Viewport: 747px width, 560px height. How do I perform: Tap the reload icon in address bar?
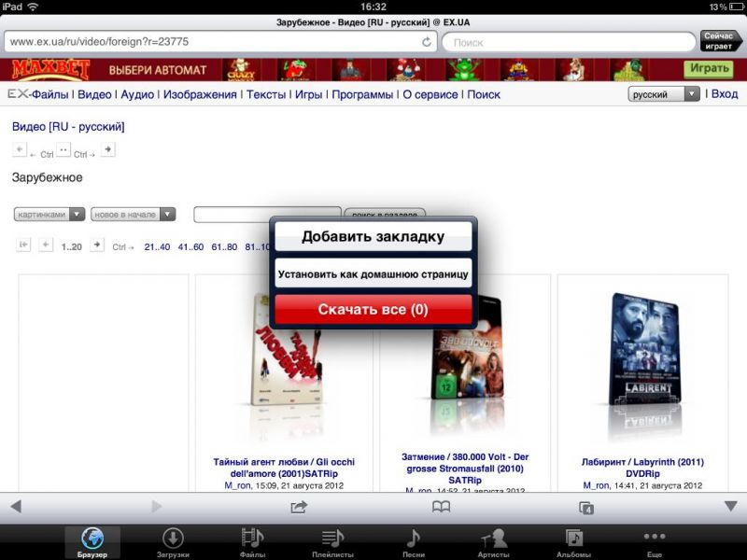pyautogui.click(x=427, y=42)
